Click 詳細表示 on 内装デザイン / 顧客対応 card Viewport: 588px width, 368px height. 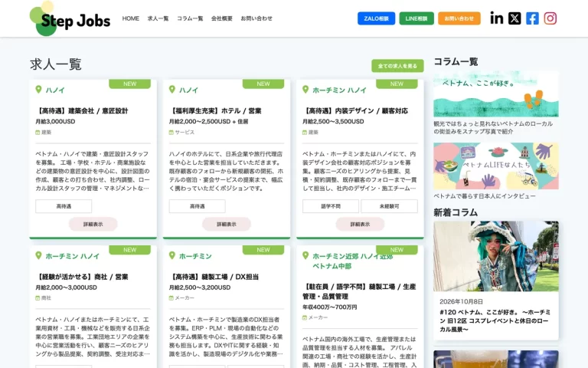(360, 224)
